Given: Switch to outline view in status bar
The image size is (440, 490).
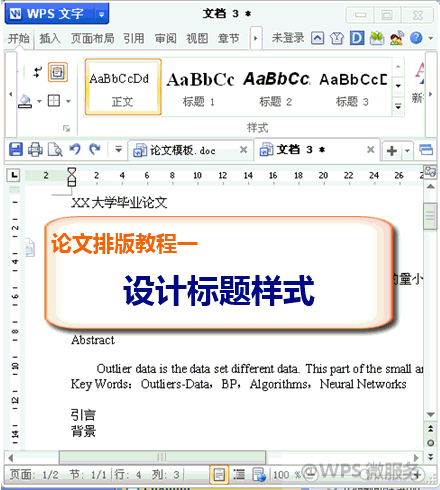Looking at the screenshot, I should (239, 474).
